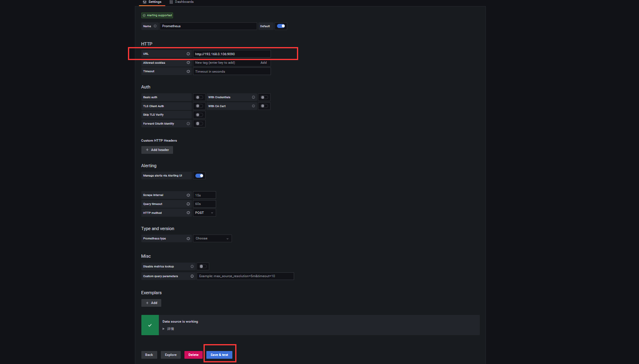Open the Prometheus type Choose dropdown

pyautogui.click(x=212, y=239)
